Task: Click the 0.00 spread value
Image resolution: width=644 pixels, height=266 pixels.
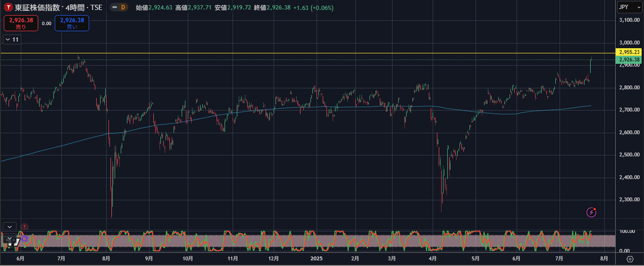Action: tap(46, 23)
